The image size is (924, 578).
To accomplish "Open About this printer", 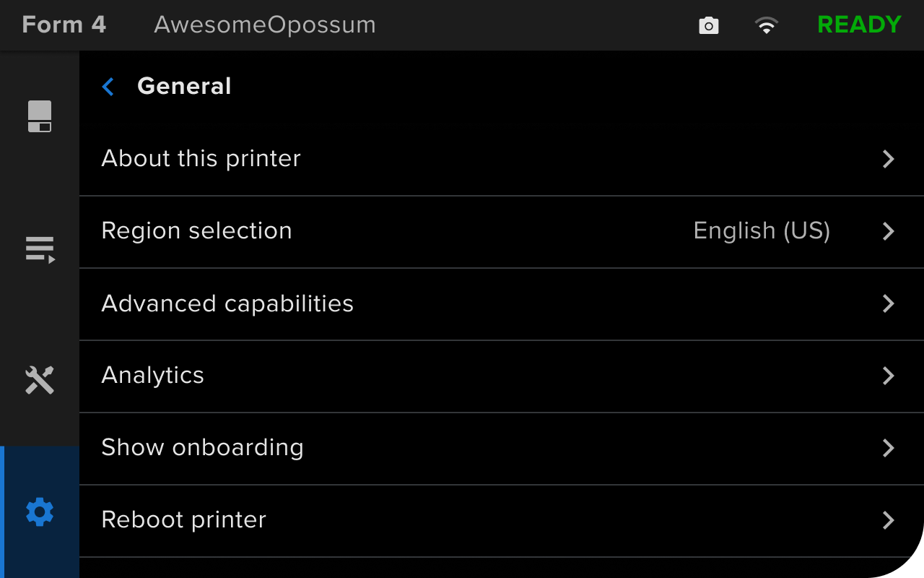I will (201, 158).
